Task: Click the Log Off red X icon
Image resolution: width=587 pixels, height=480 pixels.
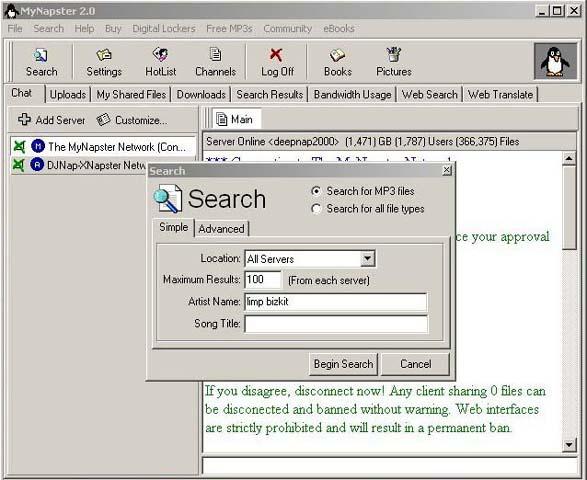Action: click(x=276, y=55)
